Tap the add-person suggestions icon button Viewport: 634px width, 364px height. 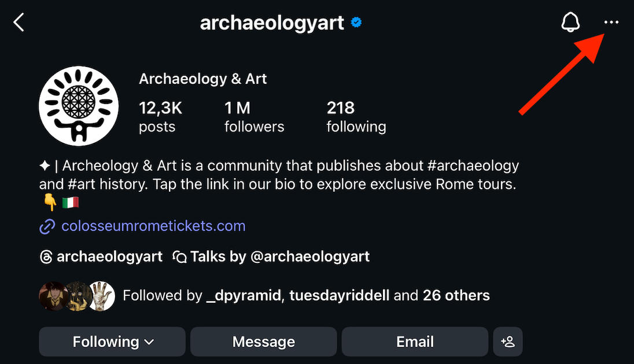(508, 341)
